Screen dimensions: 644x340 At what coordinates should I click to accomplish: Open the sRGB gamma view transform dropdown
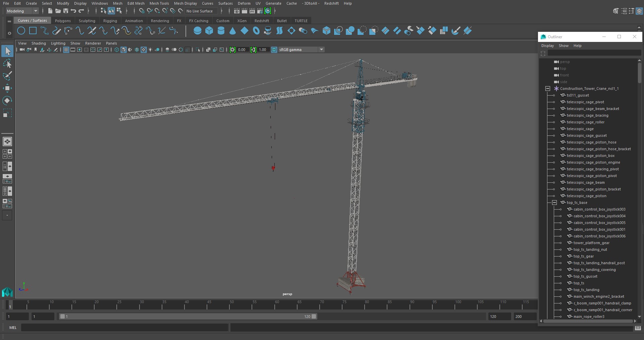pyautogui.click(x=301, y=50)
